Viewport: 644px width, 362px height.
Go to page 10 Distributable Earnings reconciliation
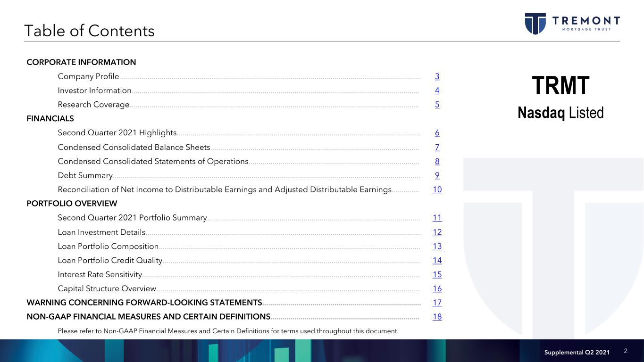pyautogui.click(x=437, y=189)
